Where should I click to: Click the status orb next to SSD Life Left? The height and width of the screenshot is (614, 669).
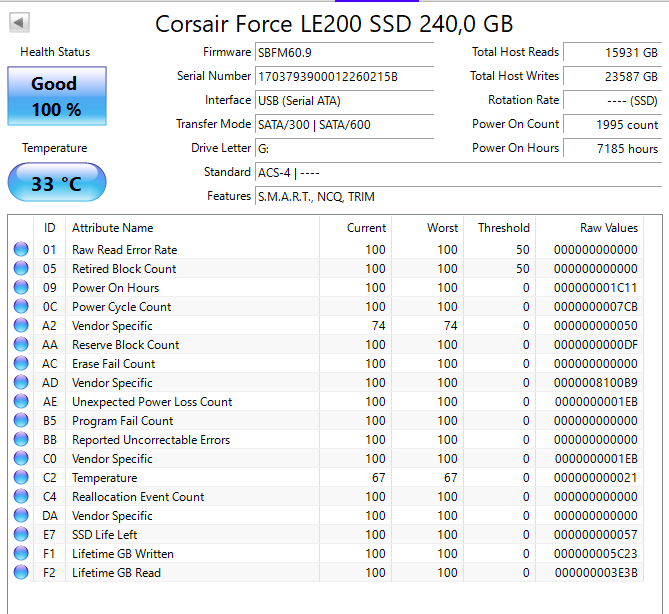[x=21, y=535]
